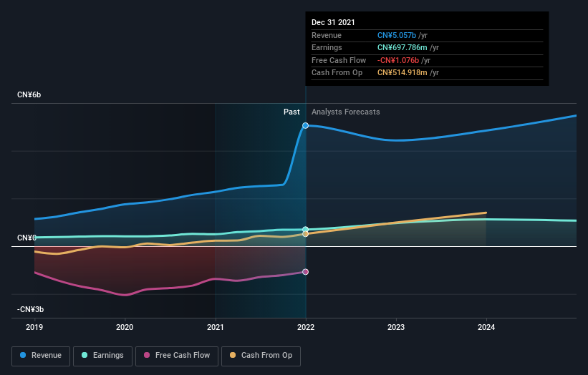The image size is (588, 375).
Task: Click the CN¥697.786m earnings value
Action: 403,47
